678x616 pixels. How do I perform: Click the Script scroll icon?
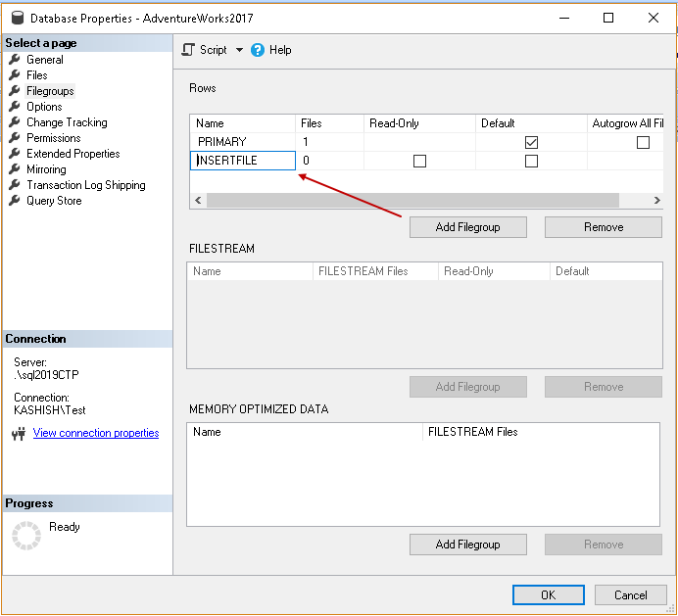188,50
